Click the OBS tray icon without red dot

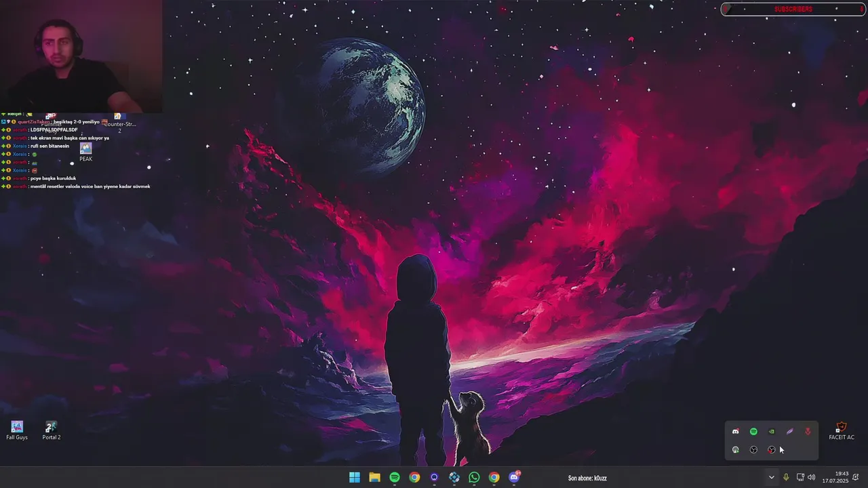coord(753,449)
